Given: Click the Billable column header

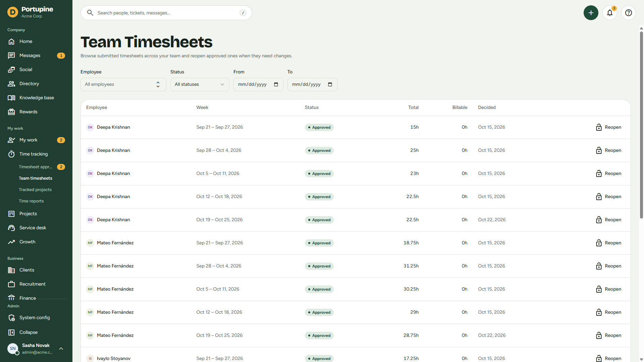Looking at the screenshot, I should (x=460, y=108).
